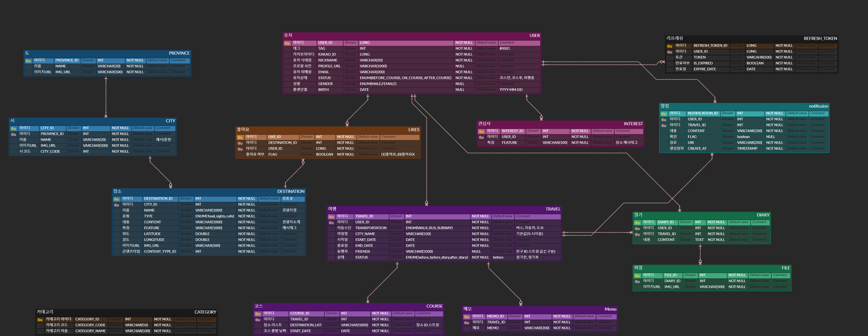
Task: Click the primary key icon beside NOTIFICATION_ID
Action: click(x=664, y=114)
